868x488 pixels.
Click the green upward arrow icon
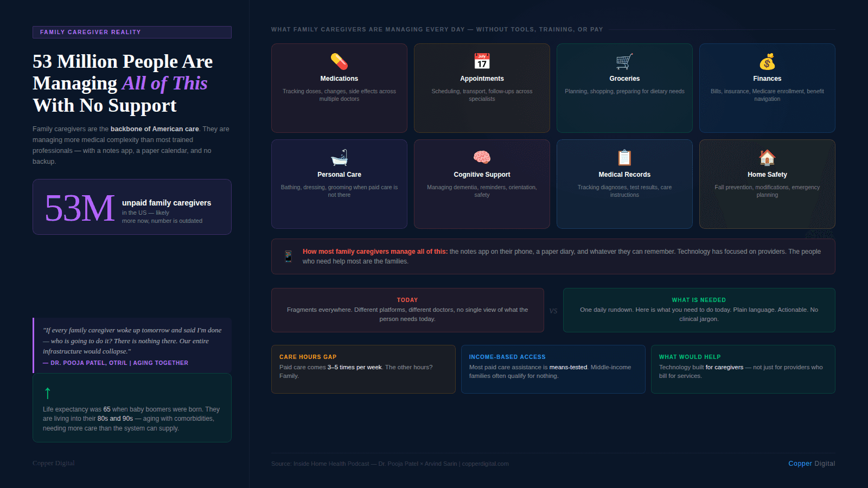[48, 393]
